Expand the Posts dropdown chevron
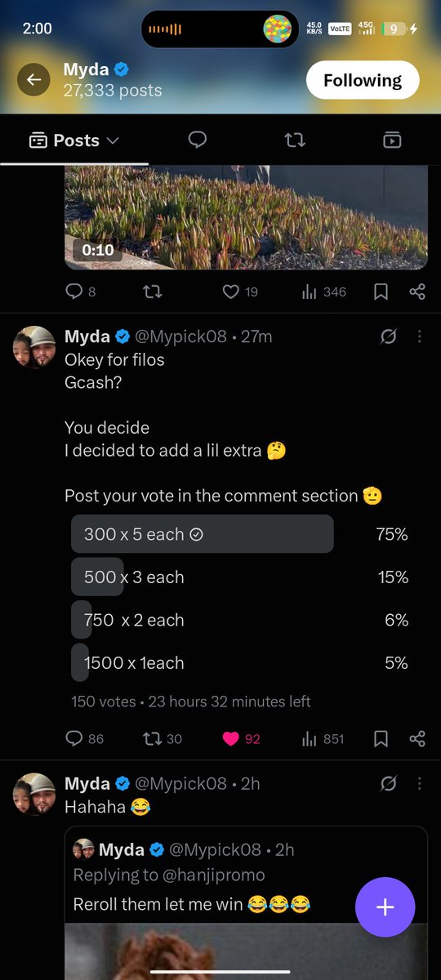Image resolution: width=441 pixels, height=980 pixels. [x=113, y=140]
